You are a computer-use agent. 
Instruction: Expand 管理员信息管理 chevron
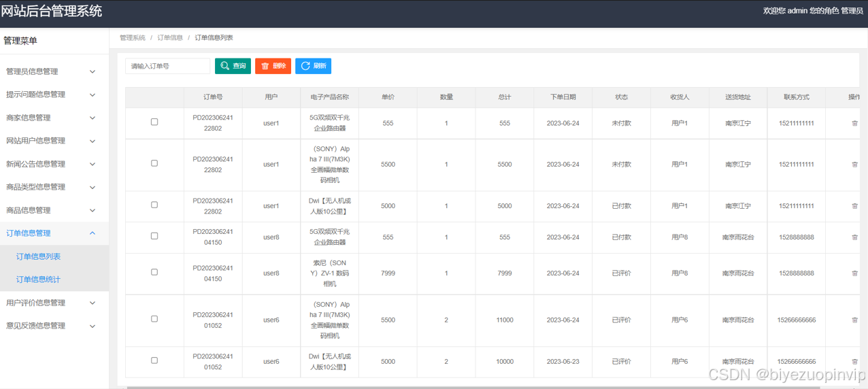[x=93, y=71]
